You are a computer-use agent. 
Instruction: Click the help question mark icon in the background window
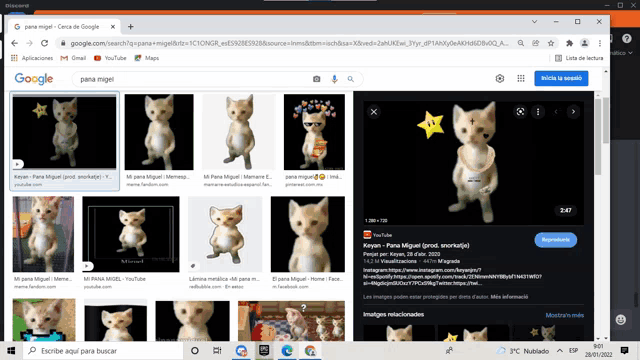coord(627,39)
